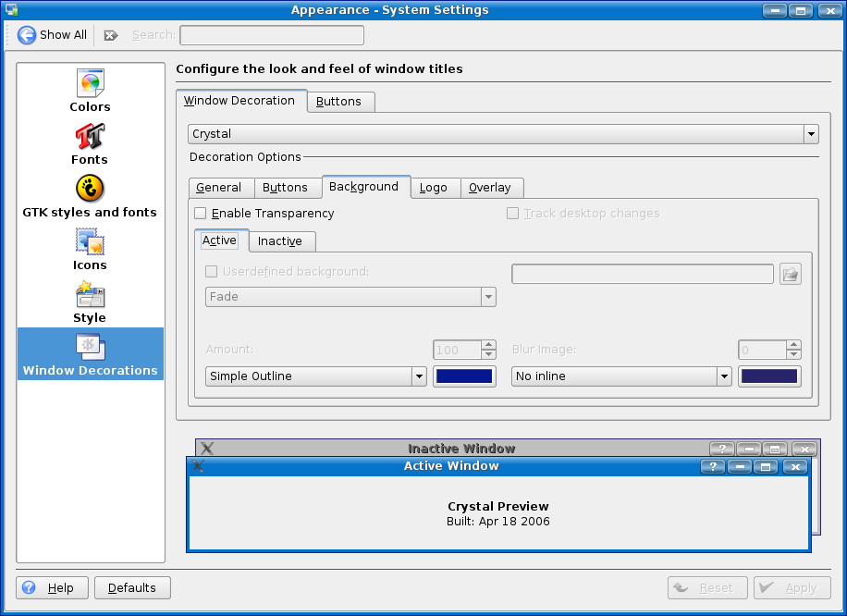
Task: Select the Fonts icon in sidebar
Action: click(90, 137)
